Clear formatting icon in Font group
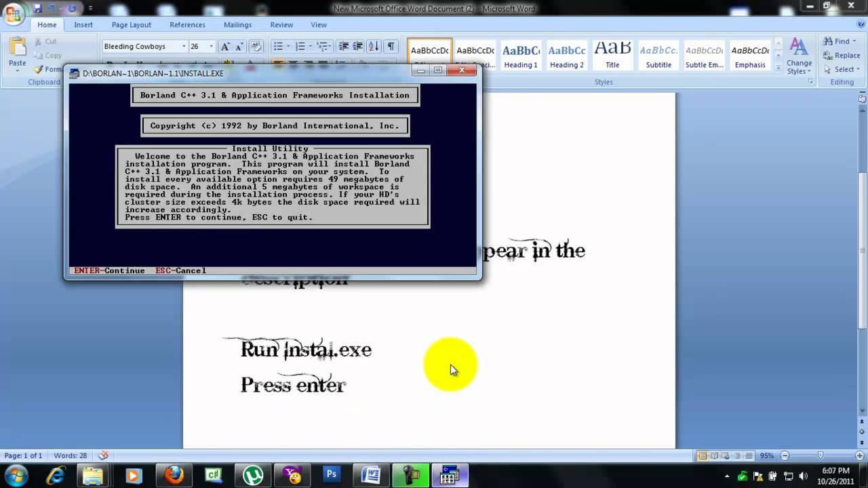The image size is (868, 488). tap(256, 46)
